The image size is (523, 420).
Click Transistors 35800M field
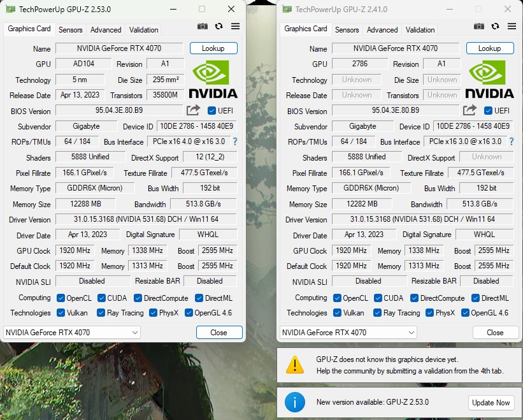166,95
